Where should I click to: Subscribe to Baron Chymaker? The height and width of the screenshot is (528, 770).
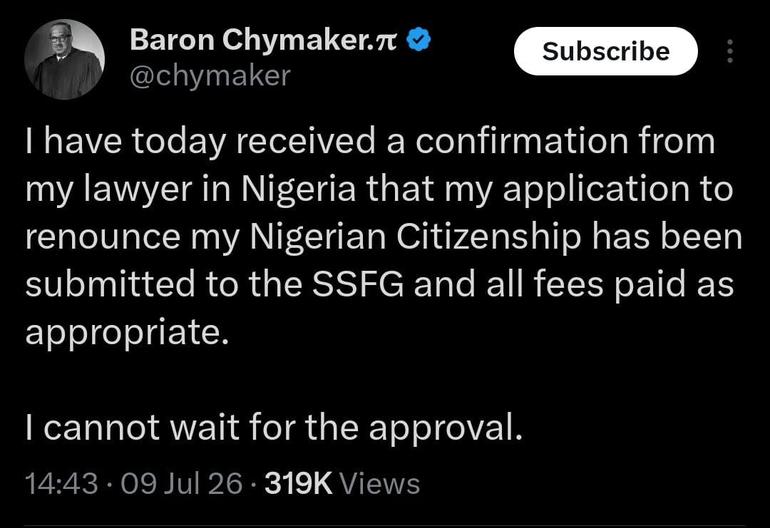[x=605, y=51]
